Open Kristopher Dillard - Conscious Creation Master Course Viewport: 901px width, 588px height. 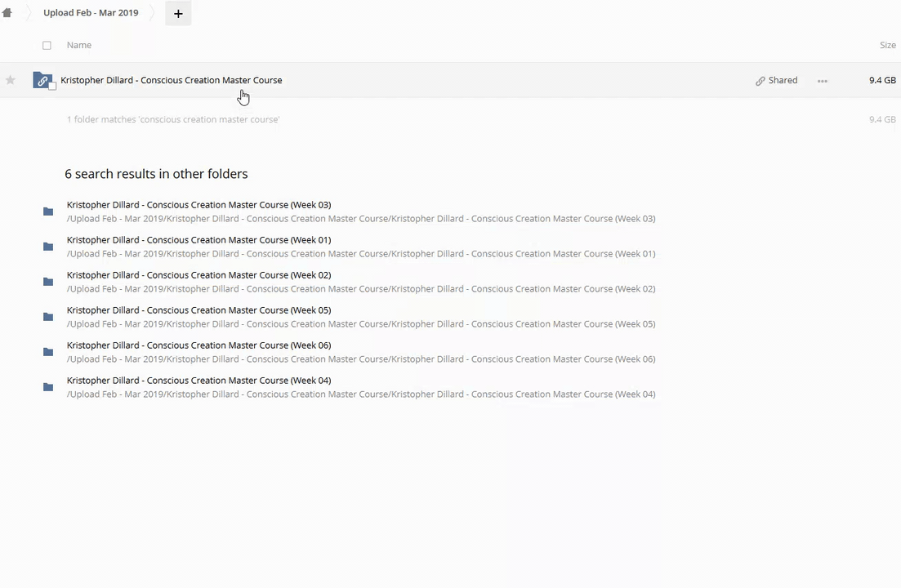[x=172, y=80]
